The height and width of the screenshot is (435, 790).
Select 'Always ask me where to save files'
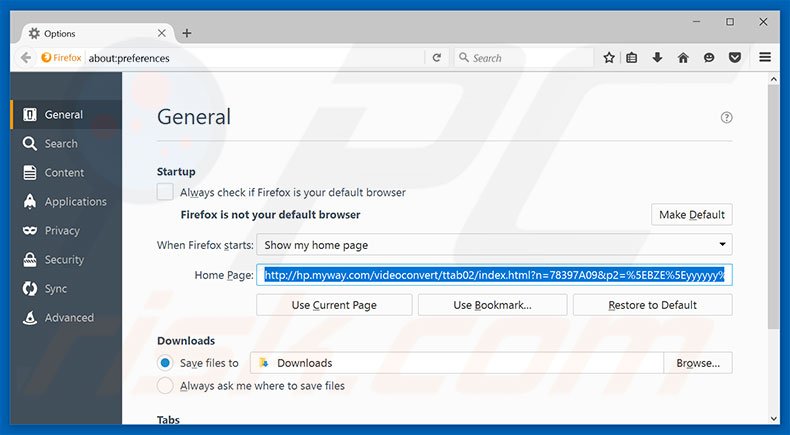(165, 386)
